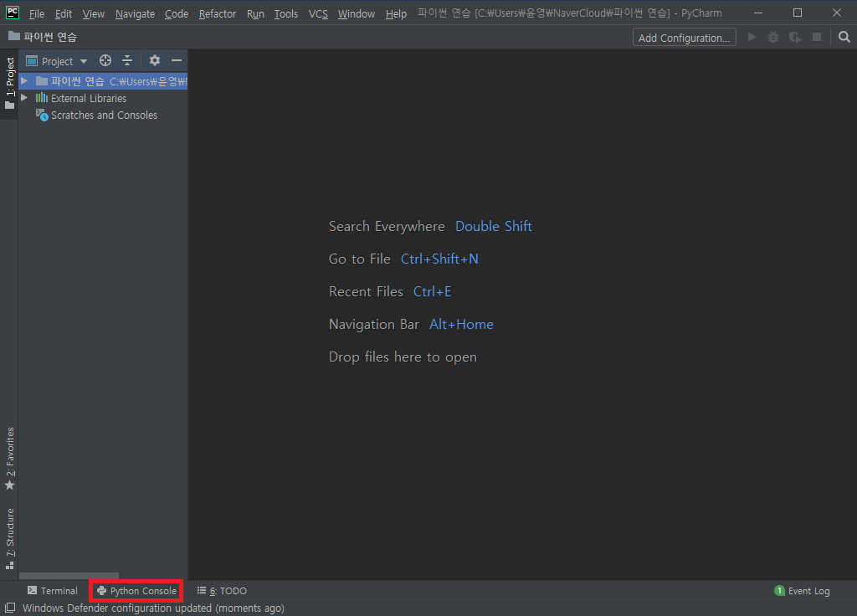Open the 6: TODO tool window tab
The height and width of the screenshot is (616, 857).
pyautogui.click(x=222, y=591)
